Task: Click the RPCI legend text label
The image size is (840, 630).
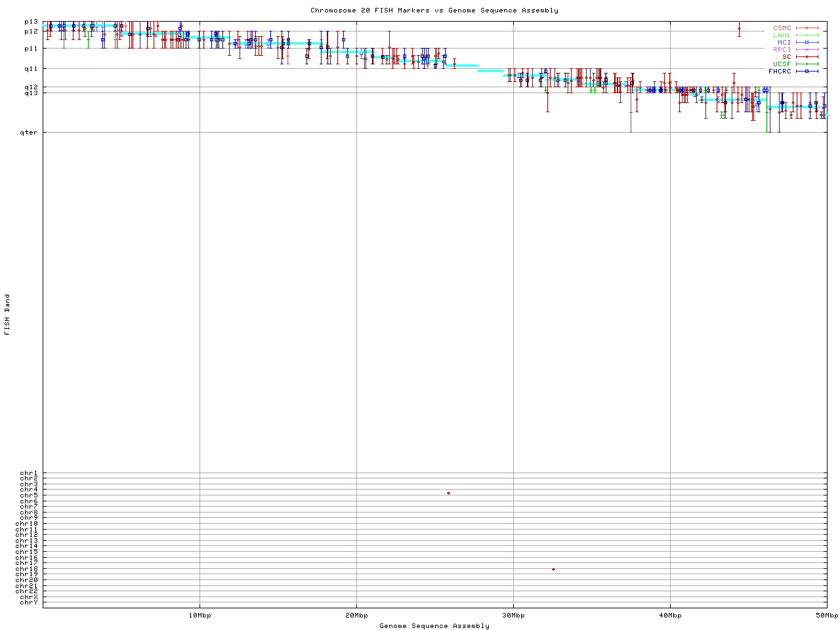Action: coord(782,49)
